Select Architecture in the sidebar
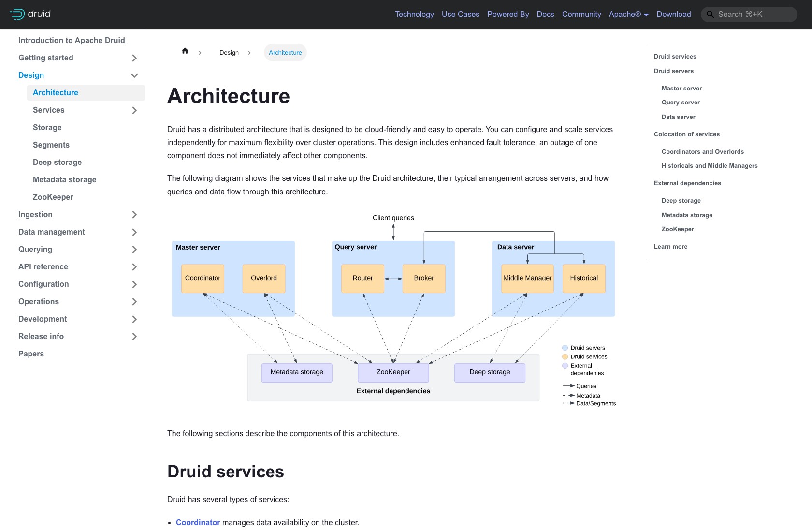Viewport: 812px width, 532px height. coord(86,93)
